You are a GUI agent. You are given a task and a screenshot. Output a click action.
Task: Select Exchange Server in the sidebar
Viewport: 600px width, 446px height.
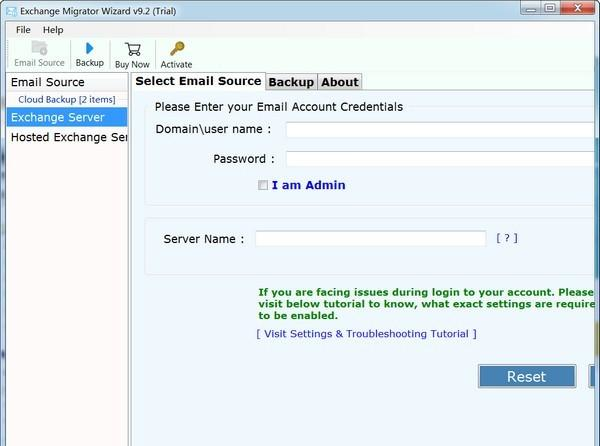pos(67,117)
